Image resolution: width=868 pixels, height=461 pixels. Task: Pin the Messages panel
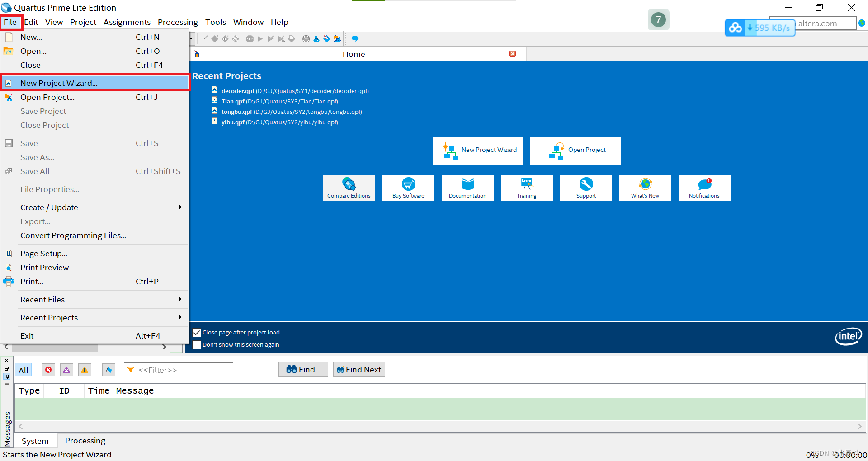[x=7, y=376]
